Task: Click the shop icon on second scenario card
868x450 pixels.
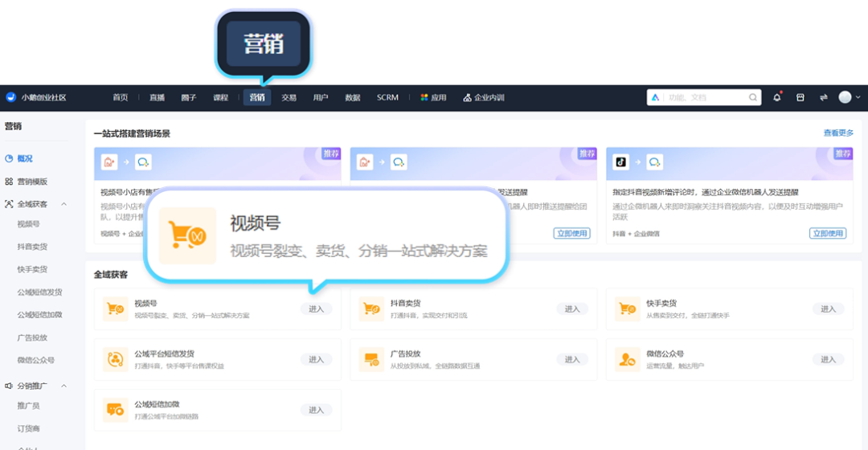Action: tap(365, 162)
